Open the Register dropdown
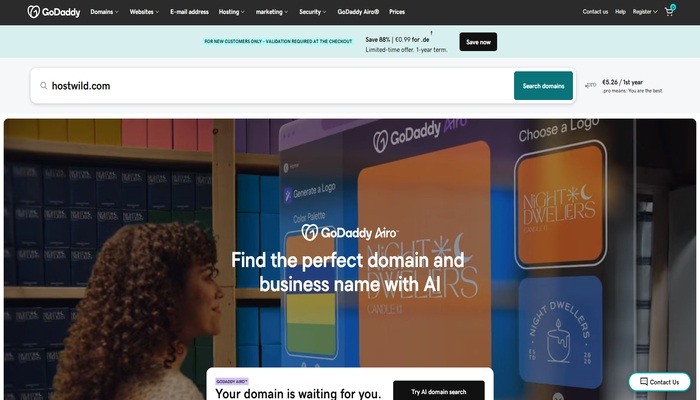700x400 pixels. (x=645, y=12)
